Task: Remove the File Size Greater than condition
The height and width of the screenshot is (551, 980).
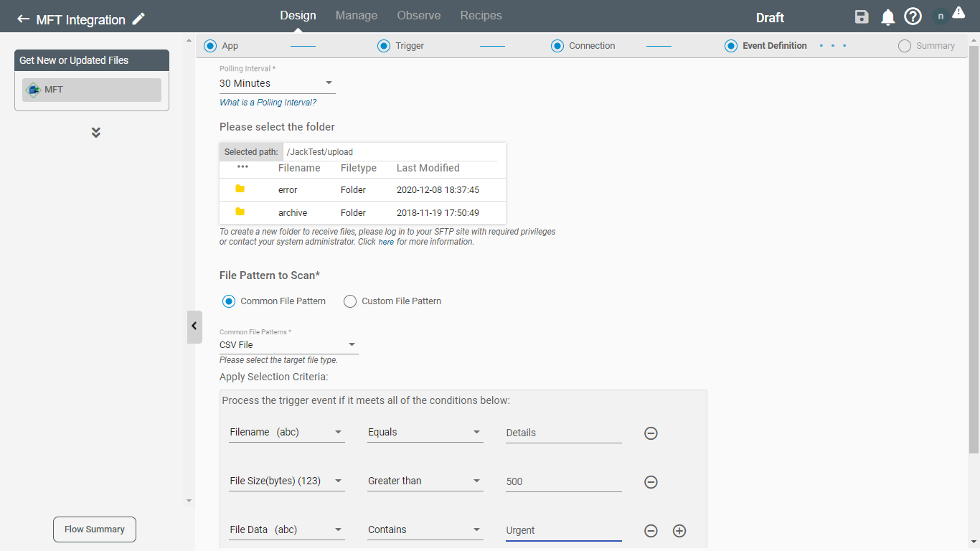Action: pyautogui.click(x=651, y=482)
